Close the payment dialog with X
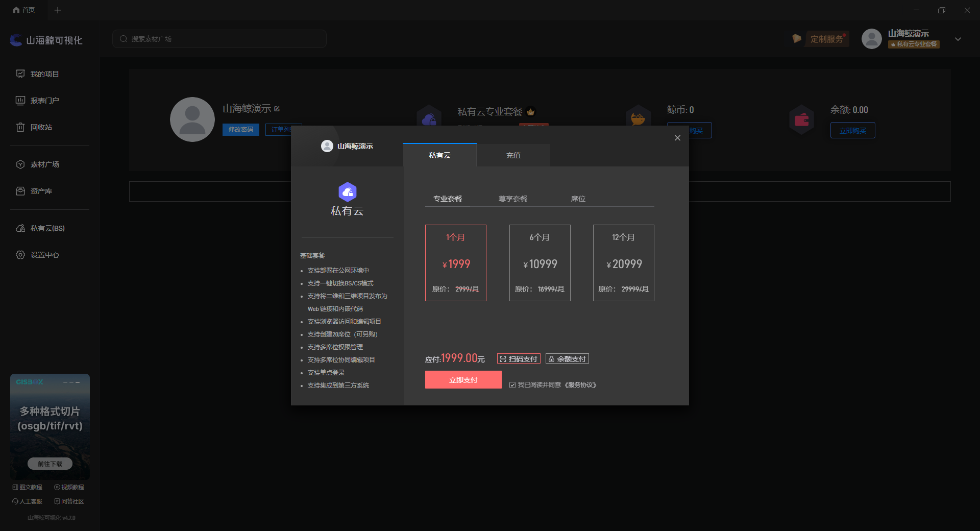This screenshot has height=531, width=980. (x=677, y=138)
